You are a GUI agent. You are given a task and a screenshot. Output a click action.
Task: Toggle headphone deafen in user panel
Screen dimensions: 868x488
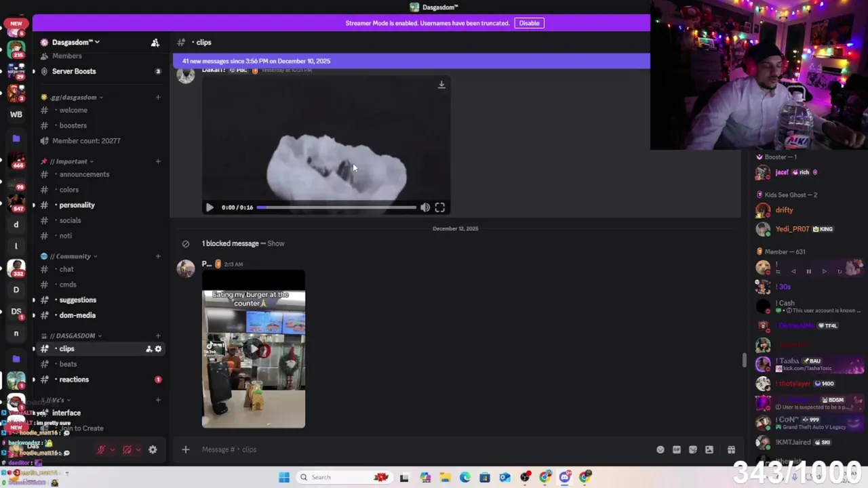pos(127,449)
